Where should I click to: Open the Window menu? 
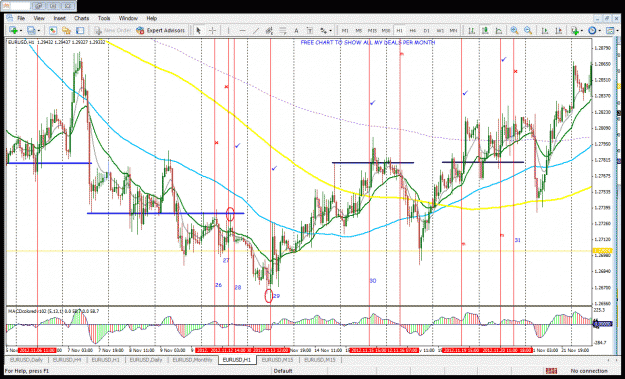point(128,18)
